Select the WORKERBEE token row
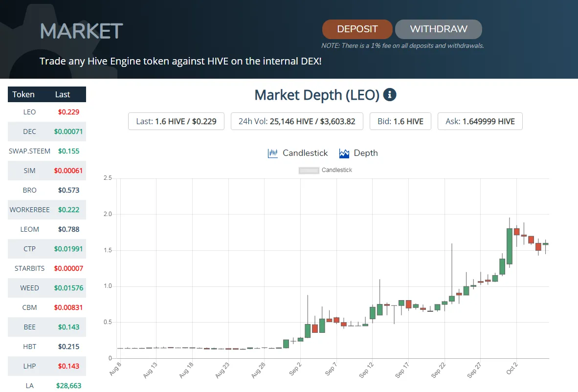578x392 pixels. click(47, 210)
